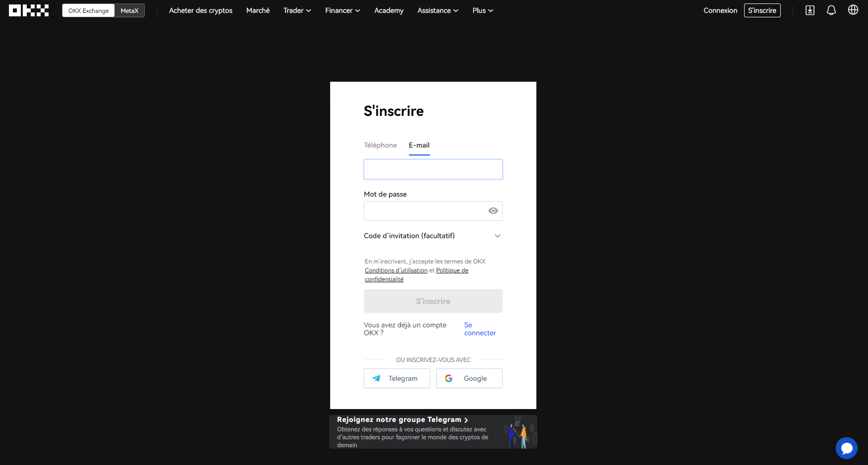Open the Conditions d'utilisation link

click(x=396, y=270)
